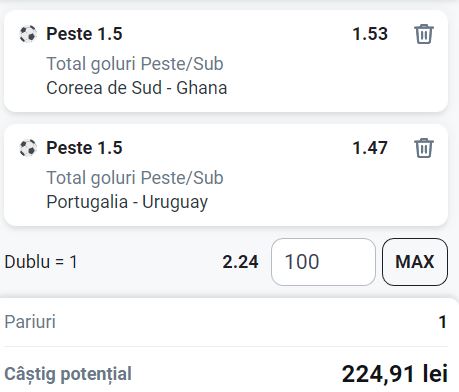Click the 224,91 lei potential win amount
This screenshot has width=459, height=392.
point(394,374)
